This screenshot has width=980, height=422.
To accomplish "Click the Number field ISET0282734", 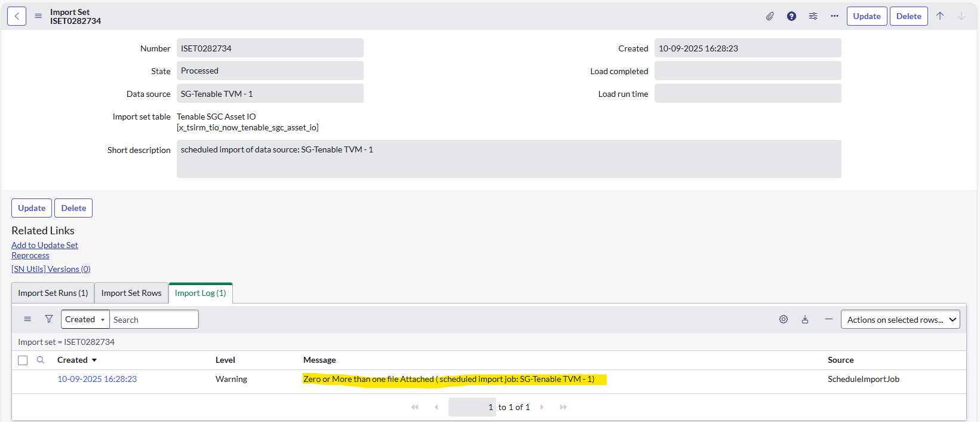I will coord(270,48).
